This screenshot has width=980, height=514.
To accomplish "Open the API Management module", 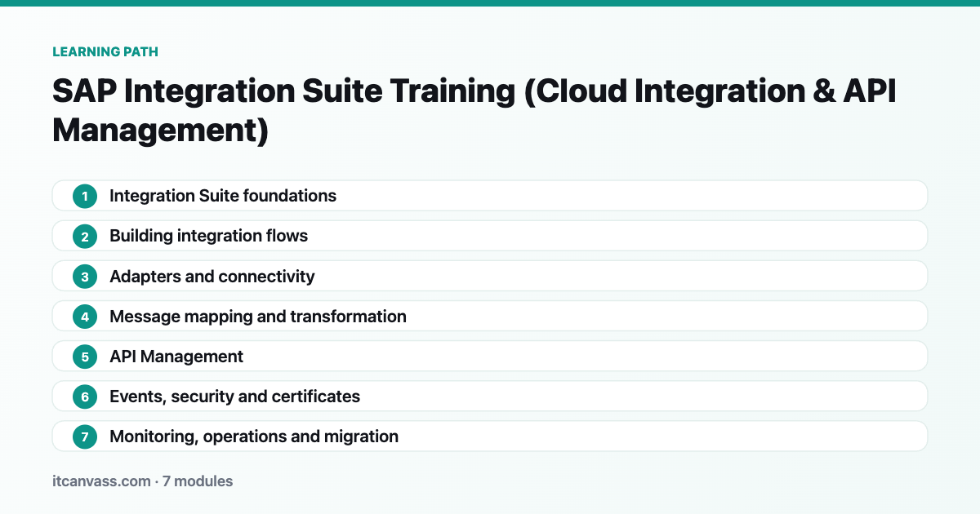I will click(x=490, y=357).
